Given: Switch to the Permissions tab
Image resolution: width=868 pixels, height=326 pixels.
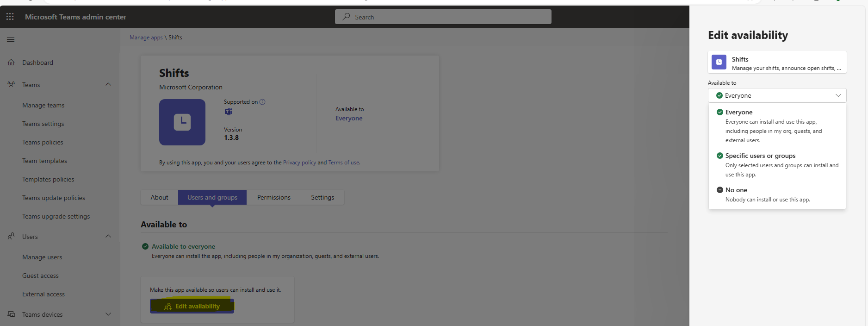Looking at the screenshot, I should (274, 197).
